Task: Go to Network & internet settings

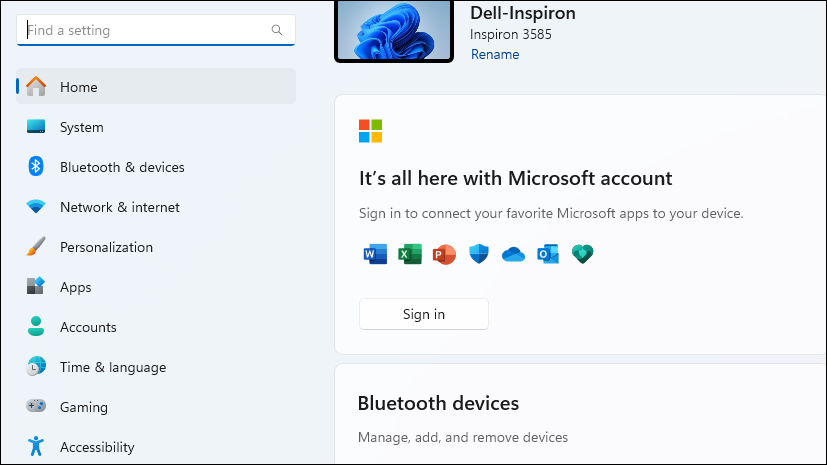Action: coord(120,207)
